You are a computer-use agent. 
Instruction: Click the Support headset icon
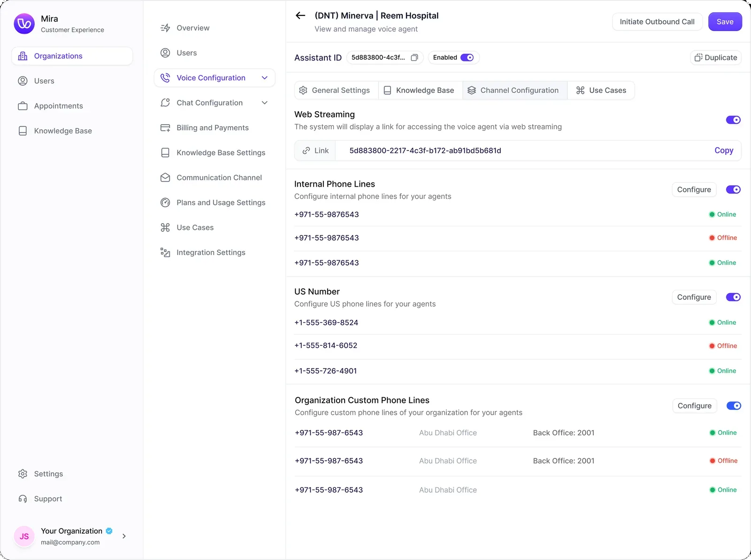[23, 499]
